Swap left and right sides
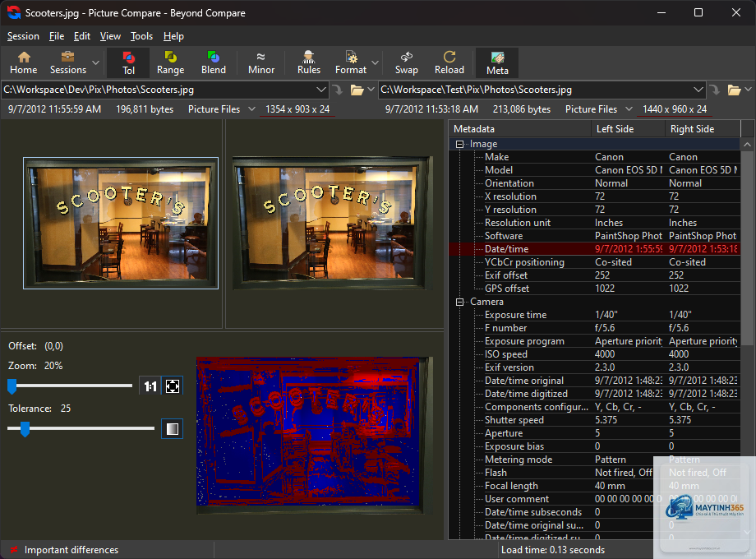This screenshot has width=756, height=559. [x=407, y=62]
